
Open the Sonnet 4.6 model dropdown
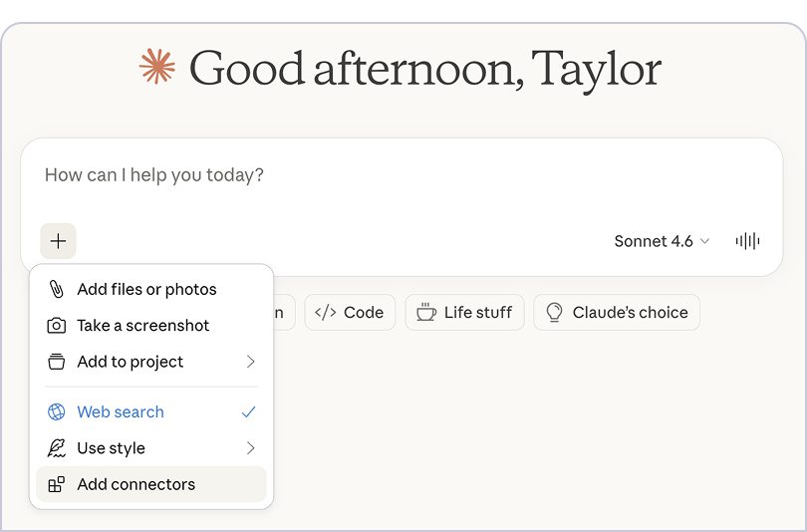tap(662, 241)
